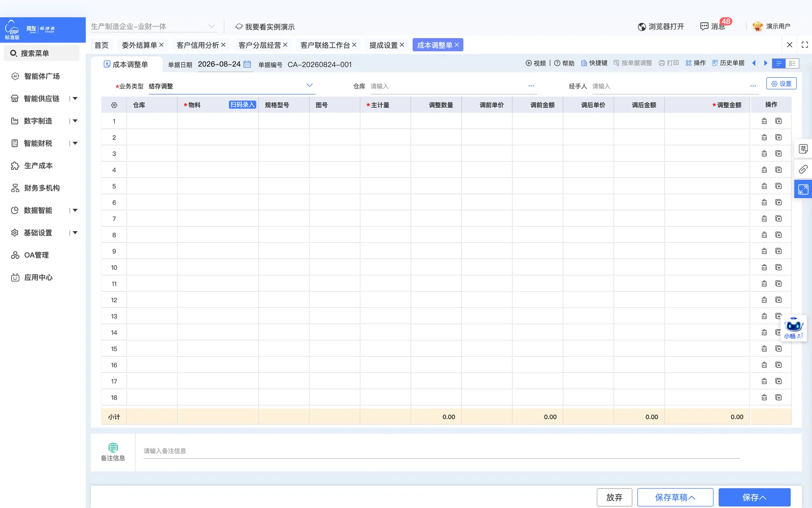
Task: Click 打印 print button
Action: (x=668, y=63)
